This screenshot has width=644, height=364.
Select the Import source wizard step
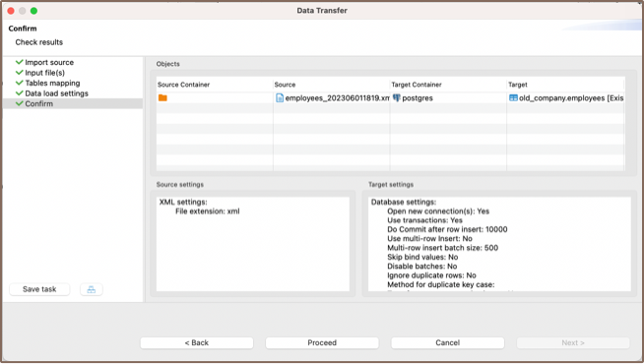pos(49,62)
